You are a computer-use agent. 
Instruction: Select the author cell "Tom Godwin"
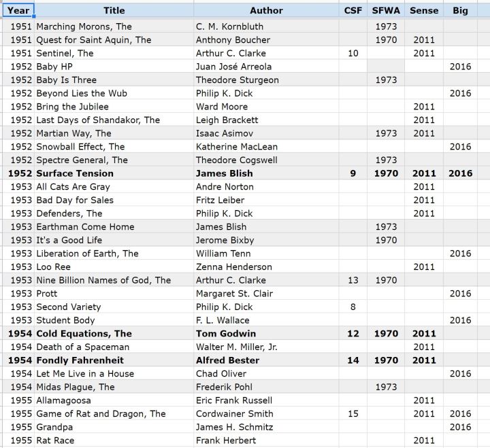tap(225, 334)
